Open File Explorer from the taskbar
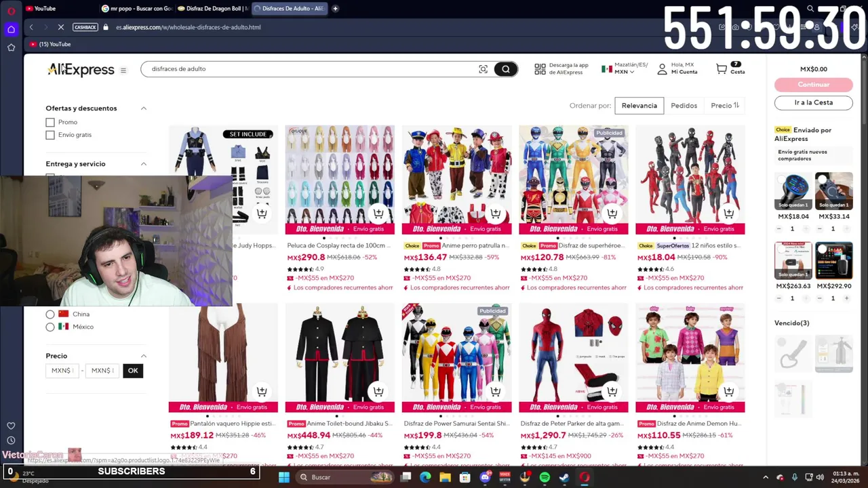Image resolution: width=868 pixels, height=488 pixels. pyautogui.click(x=445, y=477)
